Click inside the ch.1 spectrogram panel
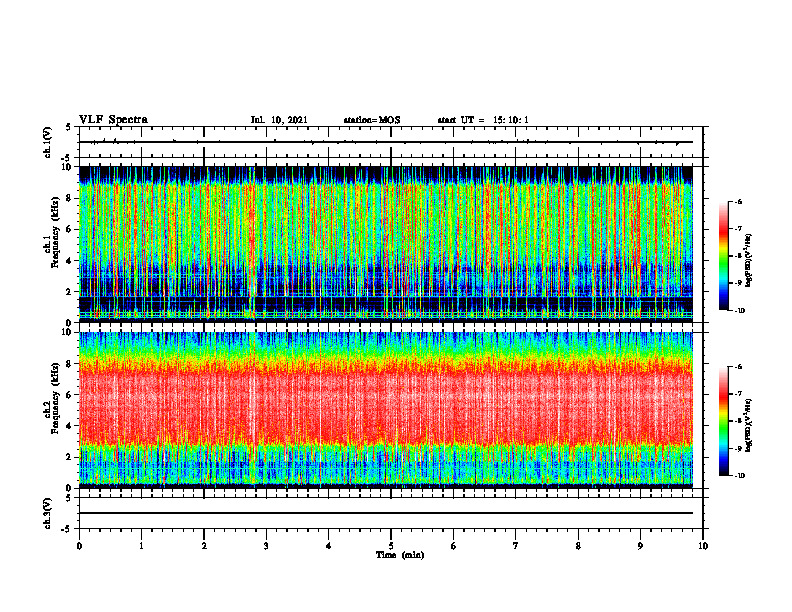 pos(386,244)
